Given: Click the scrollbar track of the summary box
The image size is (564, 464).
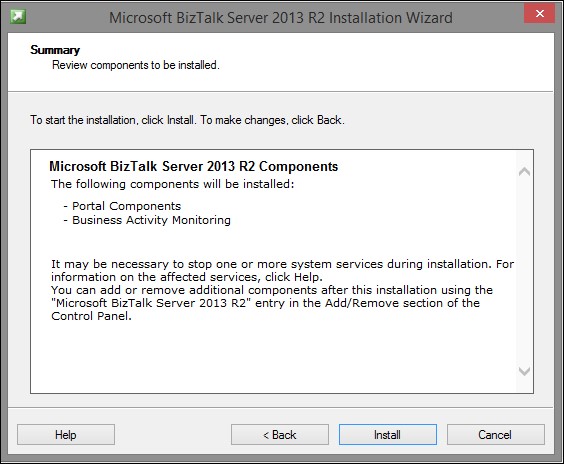Looking at the screenshot, I should pos(524,271).
